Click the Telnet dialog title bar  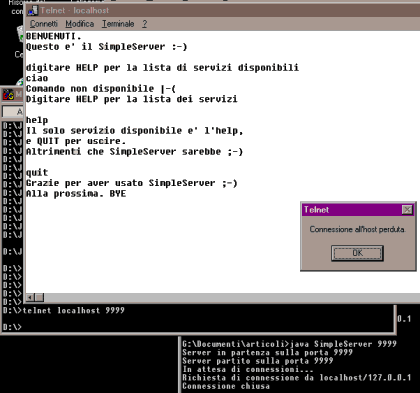[x=358, y=210]
